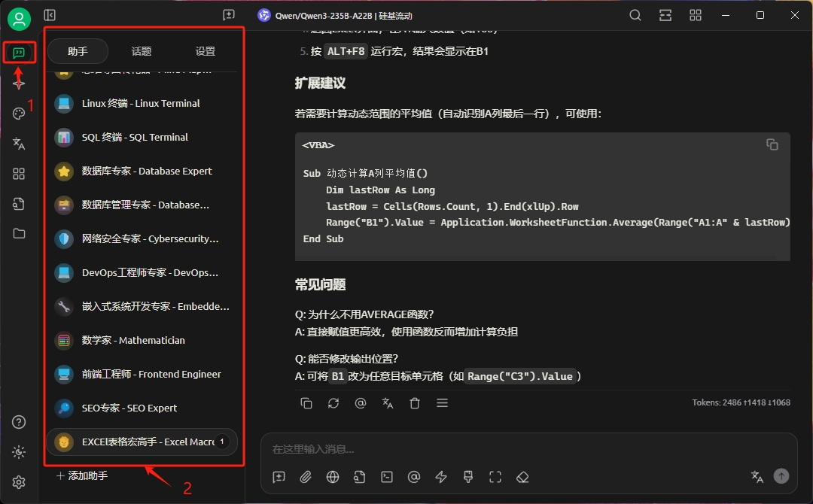Send the message with arrow button
The height and width of the screenshot is (504, 813).
[x=781, y=476]
